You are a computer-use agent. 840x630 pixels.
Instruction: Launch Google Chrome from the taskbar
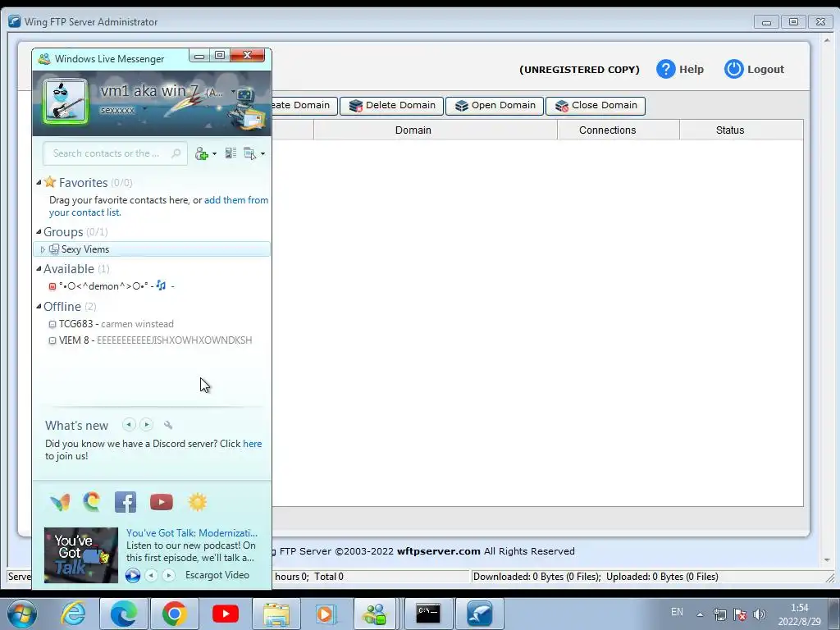[x=174, y=614]
